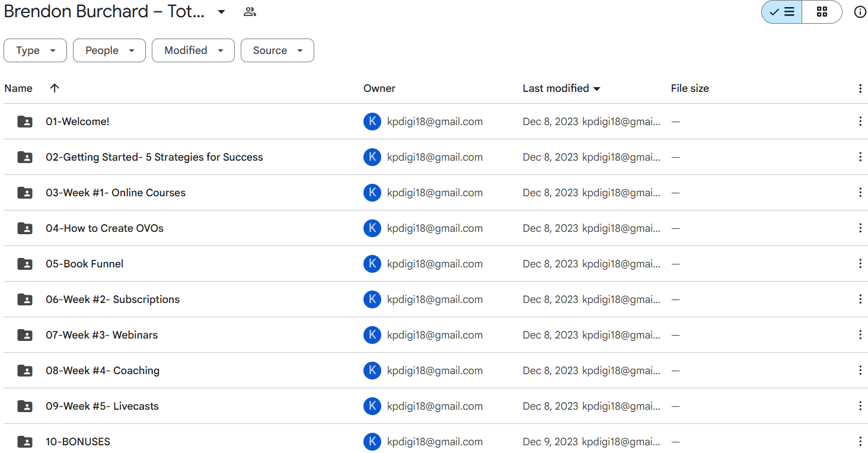The width and height of the screenshot is (868, 453).
Task: Click the Name column header
Action: click(18, 88)
